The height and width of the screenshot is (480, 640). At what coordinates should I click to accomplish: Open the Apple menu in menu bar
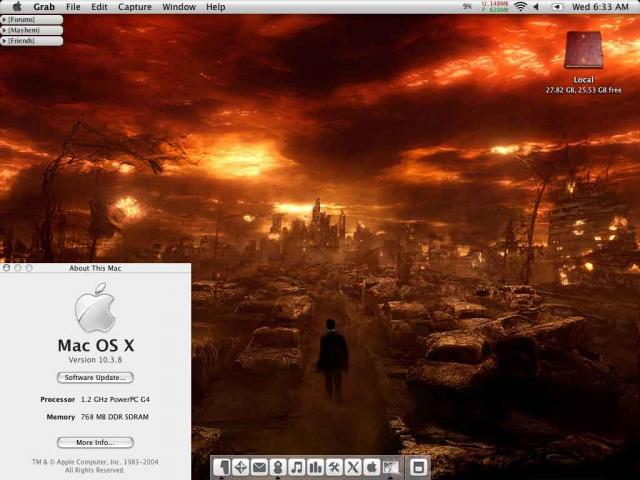17,7
